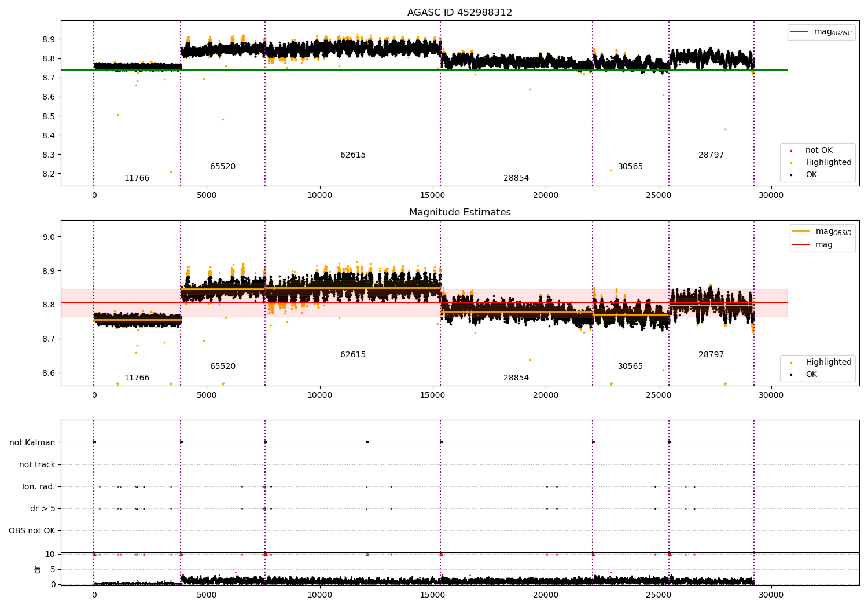Click the "not track" row label

pos(37,464)
